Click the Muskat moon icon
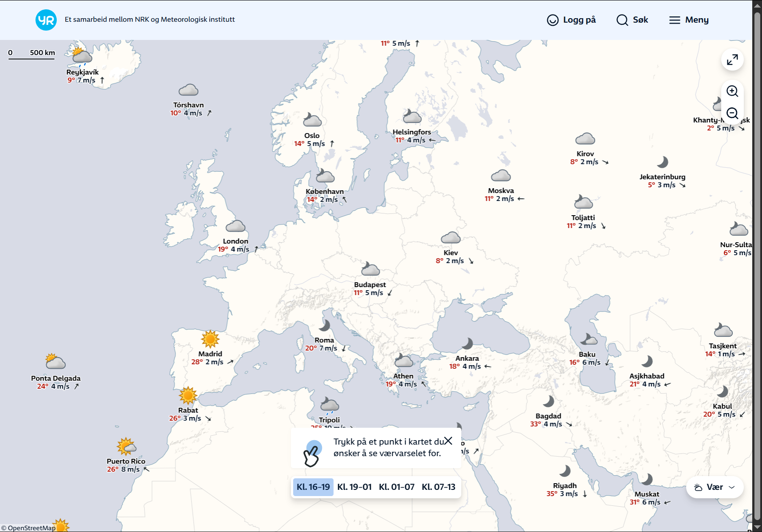The image size is (762, 532). click(647, 479)
